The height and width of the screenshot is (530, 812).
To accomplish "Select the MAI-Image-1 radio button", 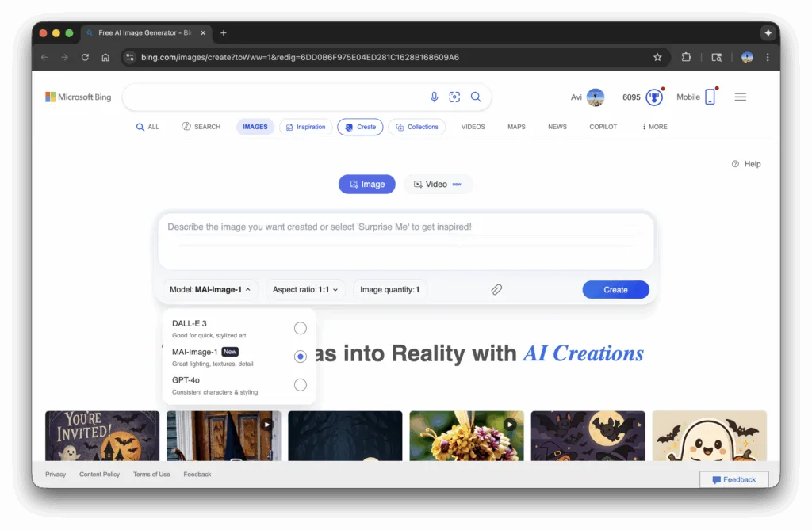I will (x=301, y=357).
